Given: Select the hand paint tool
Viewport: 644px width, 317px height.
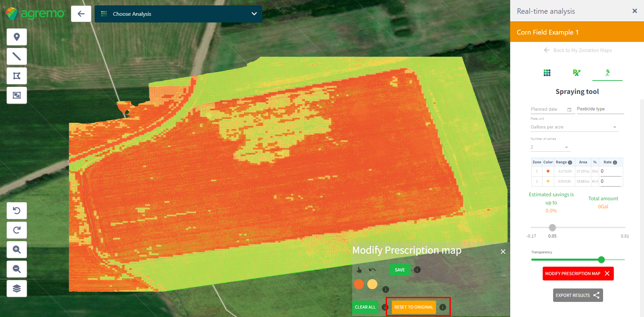Looking at the screenshot, I should pyautogui.click(x=359, y=270).
